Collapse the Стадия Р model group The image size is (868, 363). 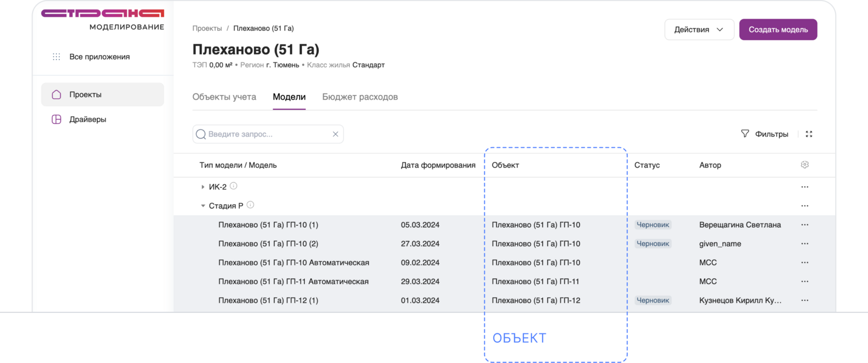(203, 206)
